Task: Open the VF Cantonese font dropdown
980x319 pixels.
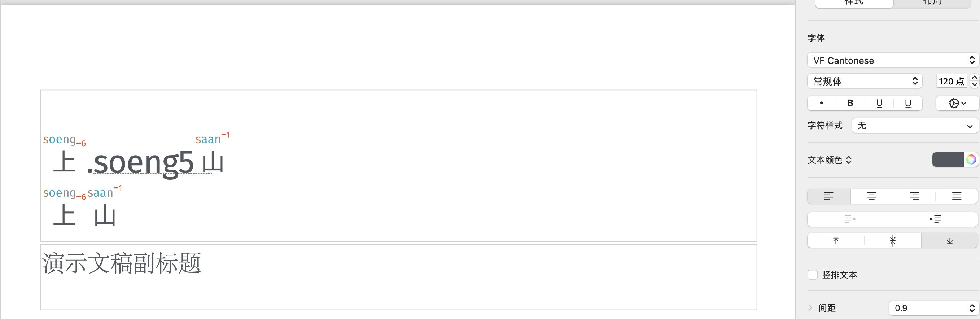Action: tap(893, 60)
